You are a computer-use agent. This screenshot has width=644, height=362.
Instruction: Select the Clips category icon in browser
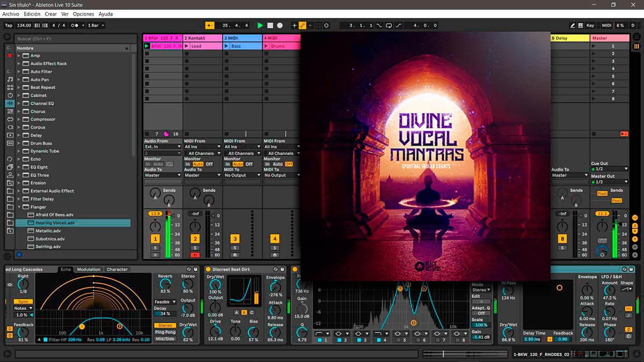[10, 135]
